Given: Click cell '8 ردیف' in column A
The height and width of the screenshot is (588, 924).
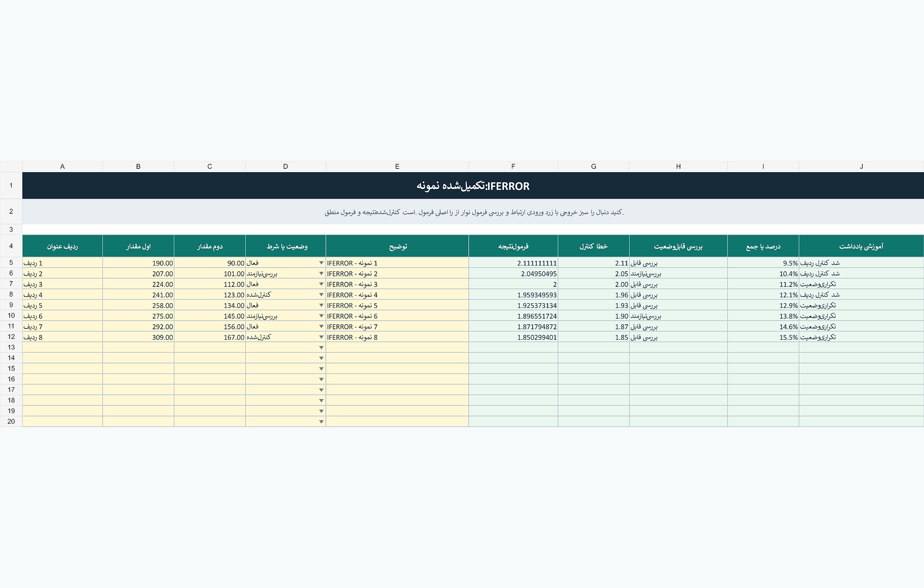Looking at the screenshot, I should click(63, 337).
